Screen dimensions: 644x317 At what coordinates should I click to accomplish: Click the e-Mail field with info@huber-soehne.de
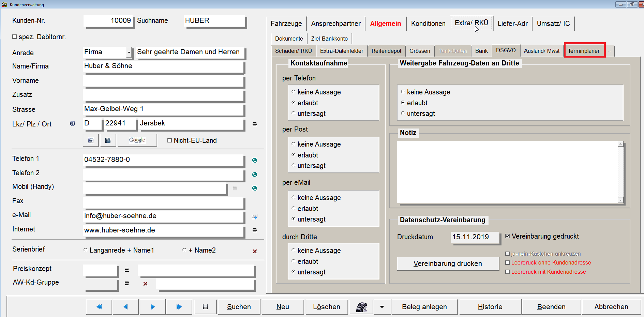163,216
